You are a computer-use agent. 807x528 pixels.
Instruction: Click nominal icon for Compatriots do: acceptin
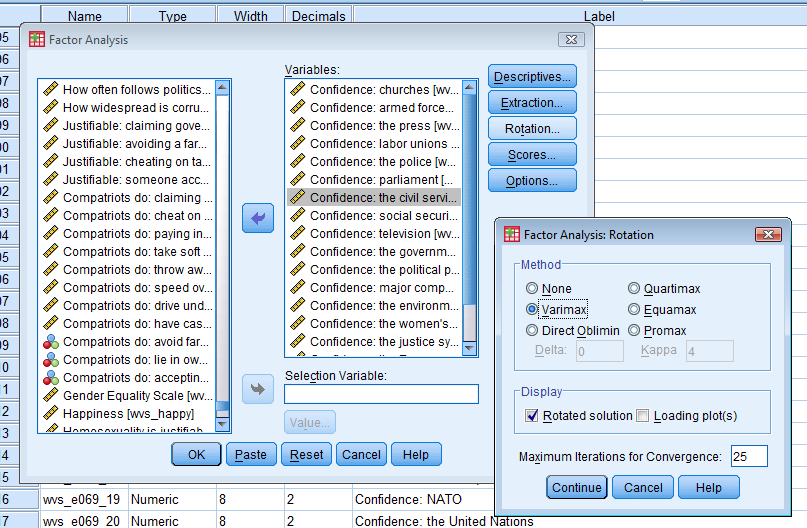pyautogui.click(x=51, y=378)
